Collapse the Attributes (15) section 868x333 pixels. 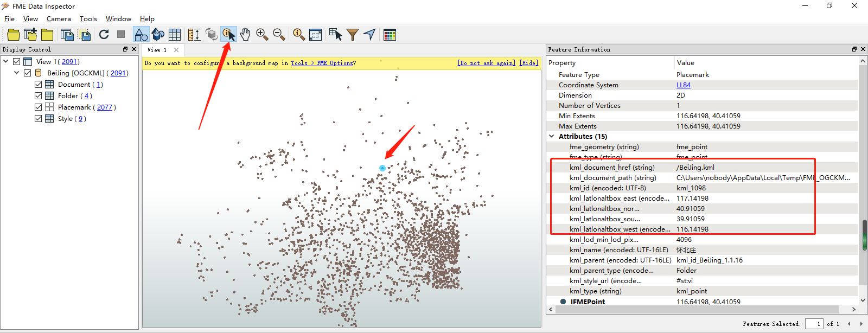[552, 136]
